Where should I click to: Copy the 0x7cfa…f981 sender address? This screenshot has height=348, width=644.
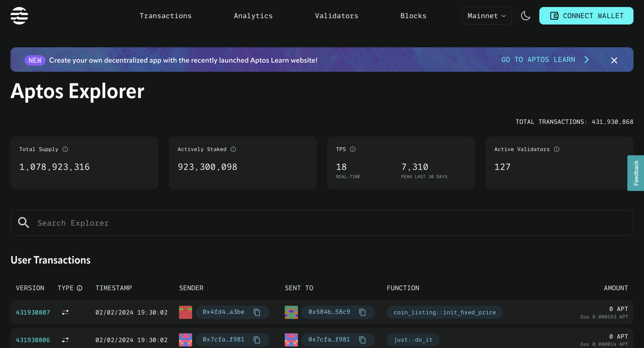257,340
